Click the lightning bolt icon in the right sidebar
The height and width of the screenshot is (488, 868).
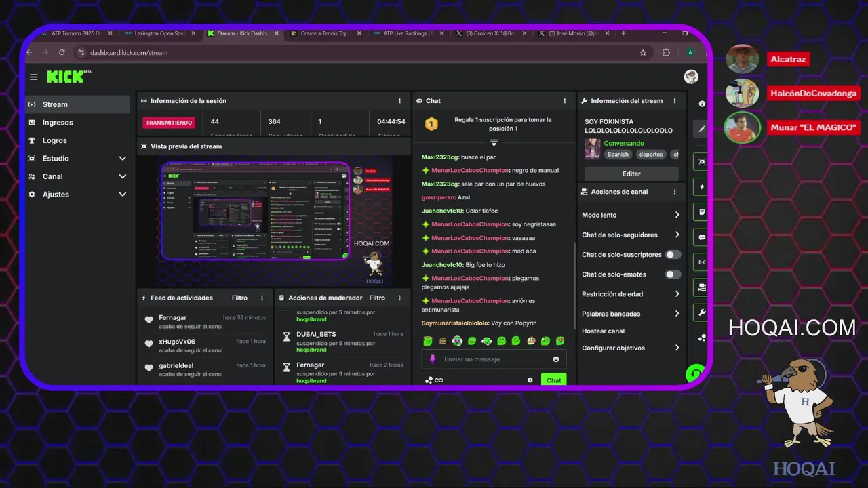[702, 186]
